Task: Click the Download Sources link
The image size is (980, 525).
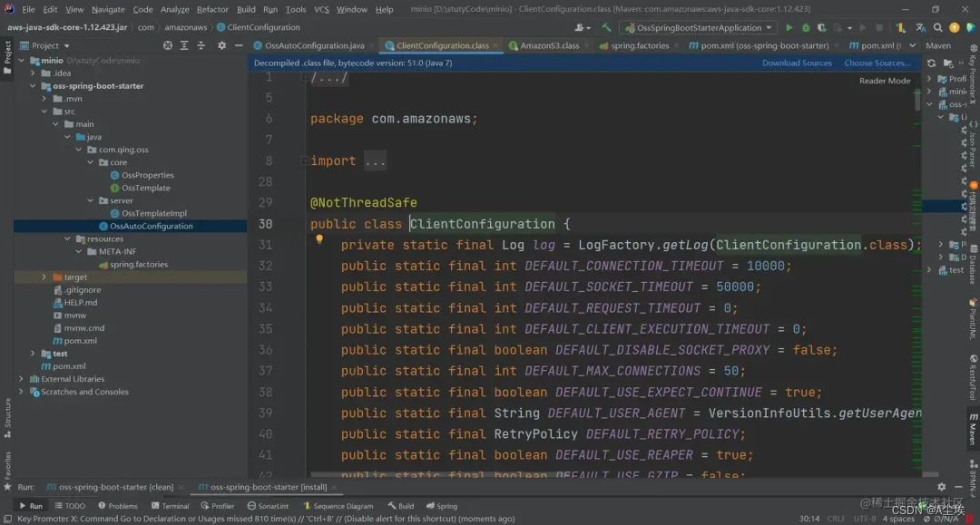Action: [x=797, y=63]
